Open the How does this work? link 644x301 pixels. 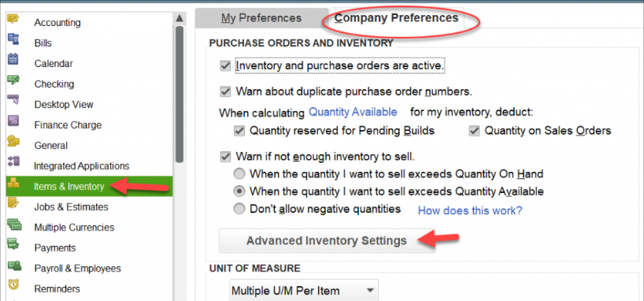click(470, 211)
